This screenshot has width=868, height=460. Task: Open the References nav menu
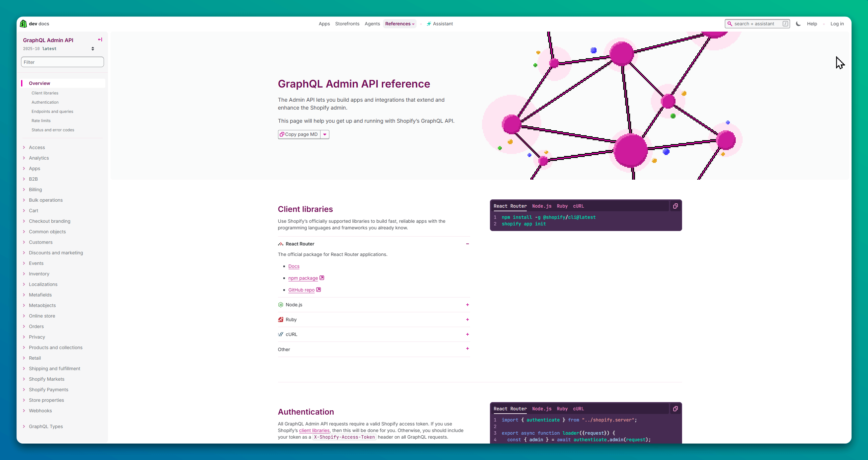[400, 24]
